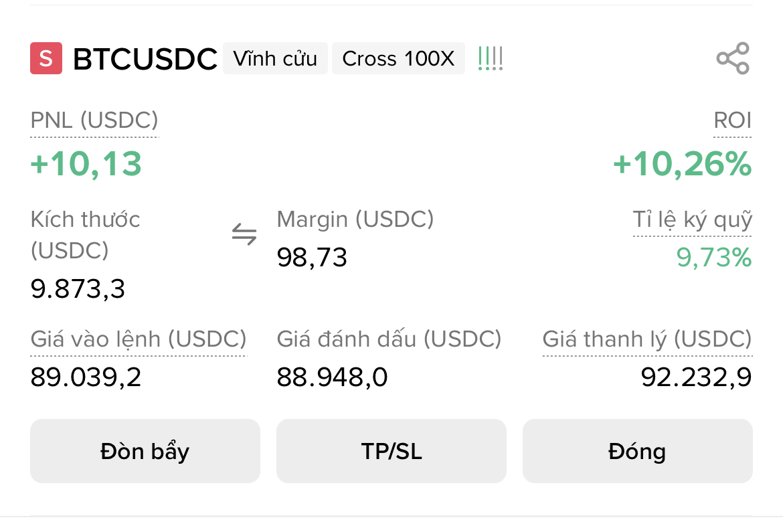Select the Cross 100X margin tag

point(398,59)
